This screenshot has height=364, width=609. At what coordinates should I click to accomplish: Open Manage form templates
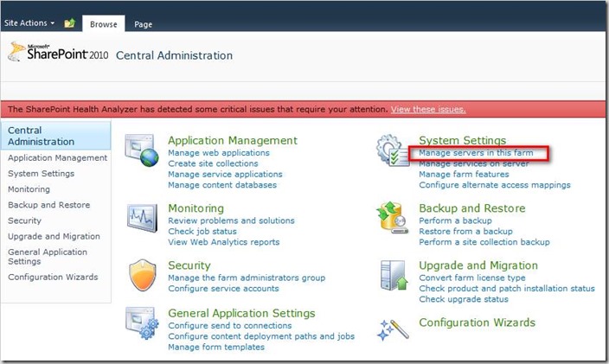click(216, 348)
